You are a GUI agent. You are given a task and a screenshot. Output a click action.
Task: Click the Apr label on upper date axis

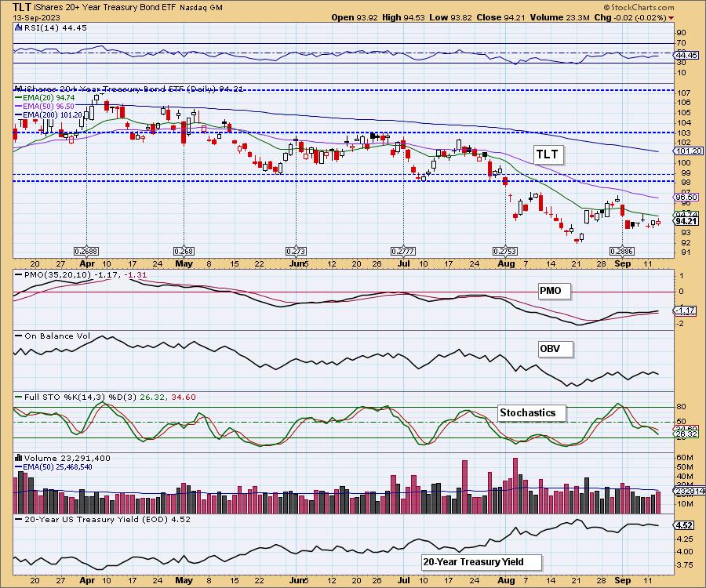pos(87,264)
